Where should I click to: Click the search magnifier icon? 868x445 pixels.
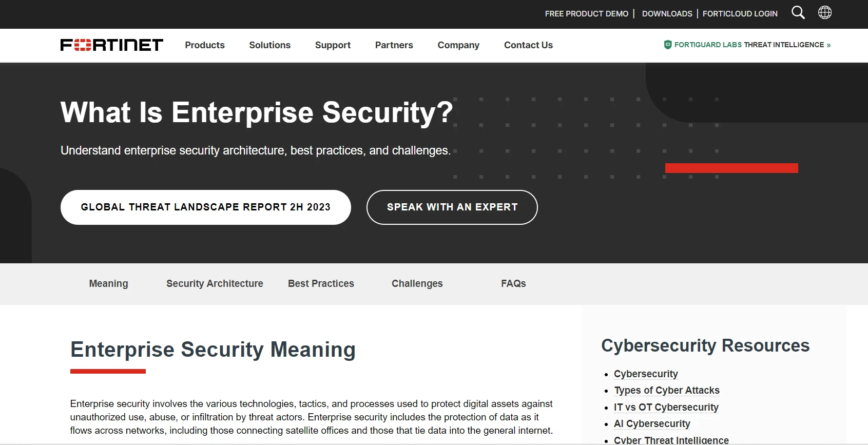(x=798, y=12)
